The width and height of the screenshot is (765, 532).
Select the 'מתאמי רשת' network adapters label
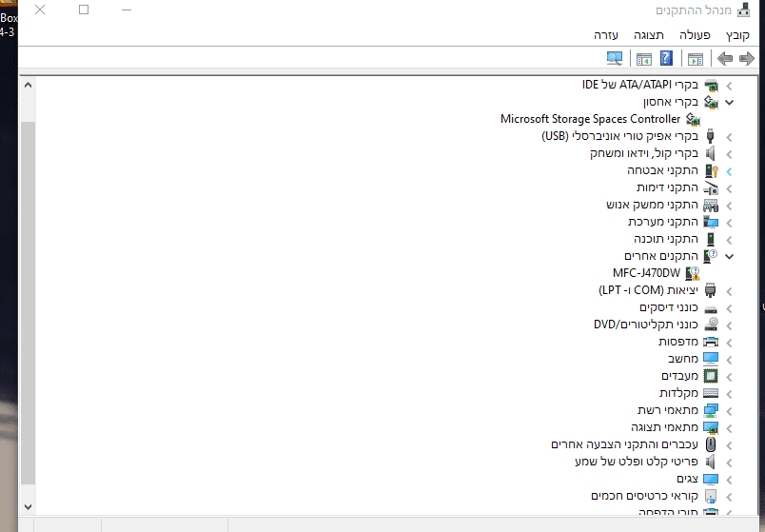click(668, 410)
